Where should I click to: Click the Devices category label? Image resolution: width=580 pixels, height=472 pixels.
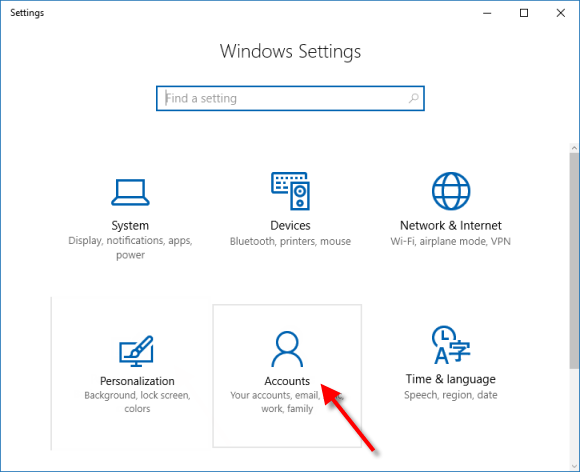coord(290,225)
